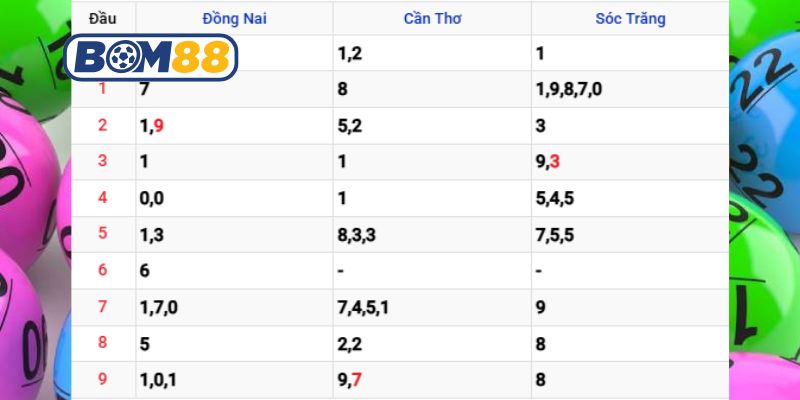Viewport: 800px width, 400px height.
Task: Click the red row label 6
Action: click(102, 271)
